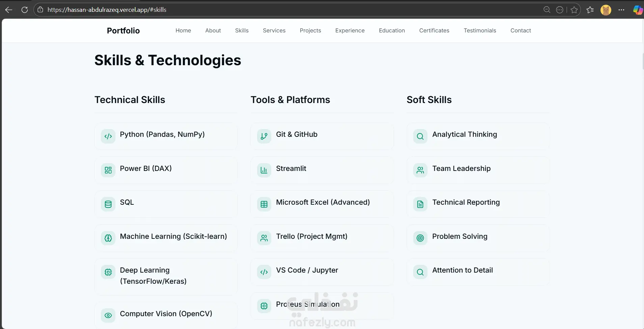Click the Streamlit label
The height and width of the screenshot is (329, 644).
pos(291,169)
